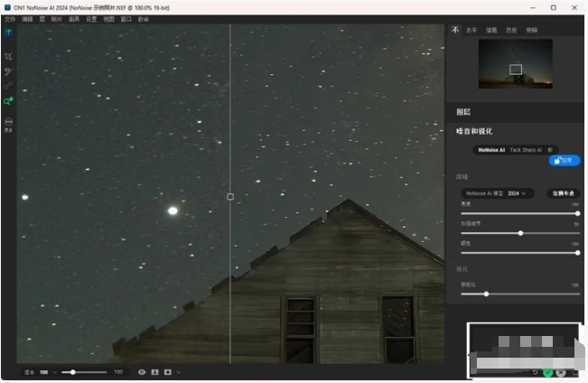Open the 窗口 menu
The image size is (588, 383).
(126, 19)
